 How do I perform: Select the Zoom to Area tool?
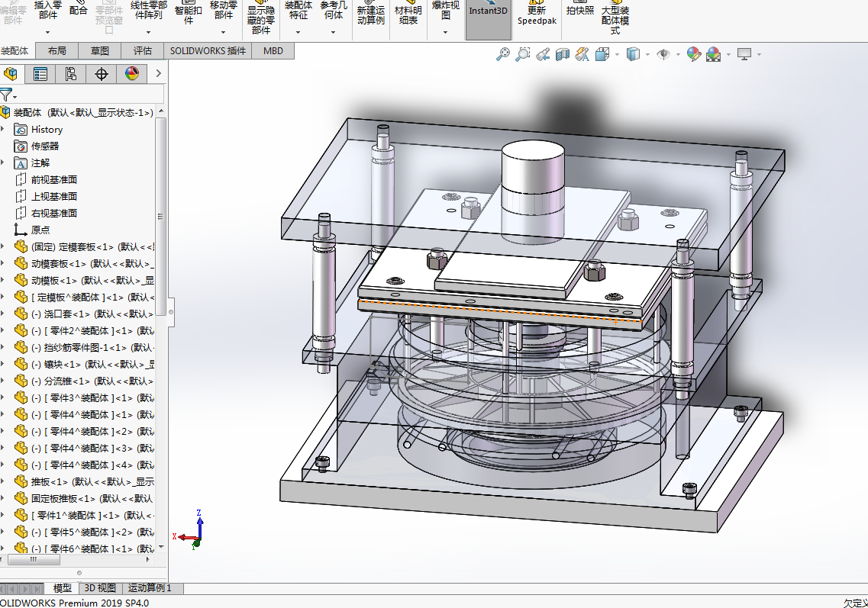point(523,54)
